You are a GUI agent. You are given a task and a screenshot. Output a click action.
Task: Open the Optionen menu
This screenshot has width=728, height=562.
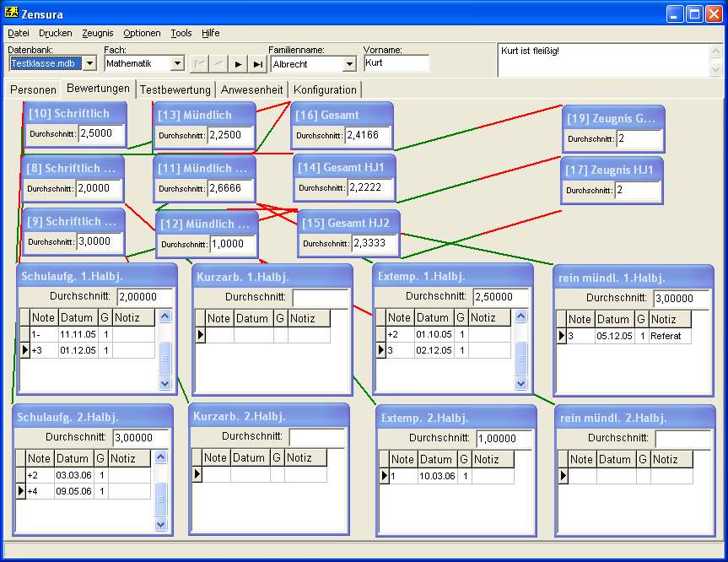(x=142, y=33)
